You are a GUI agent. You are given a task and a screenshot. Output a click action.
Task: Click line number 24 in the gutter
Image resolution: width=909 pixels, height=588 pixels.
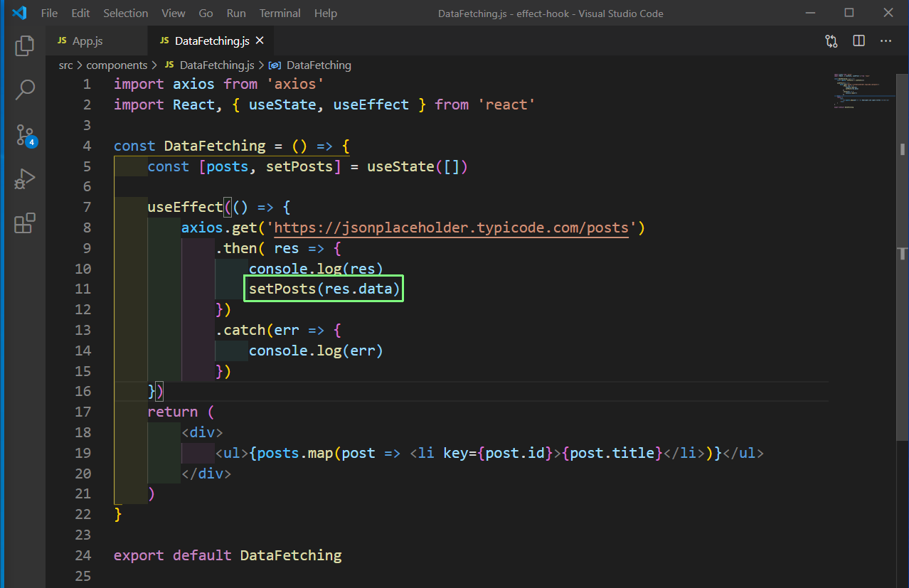click(x=83, y=555)
